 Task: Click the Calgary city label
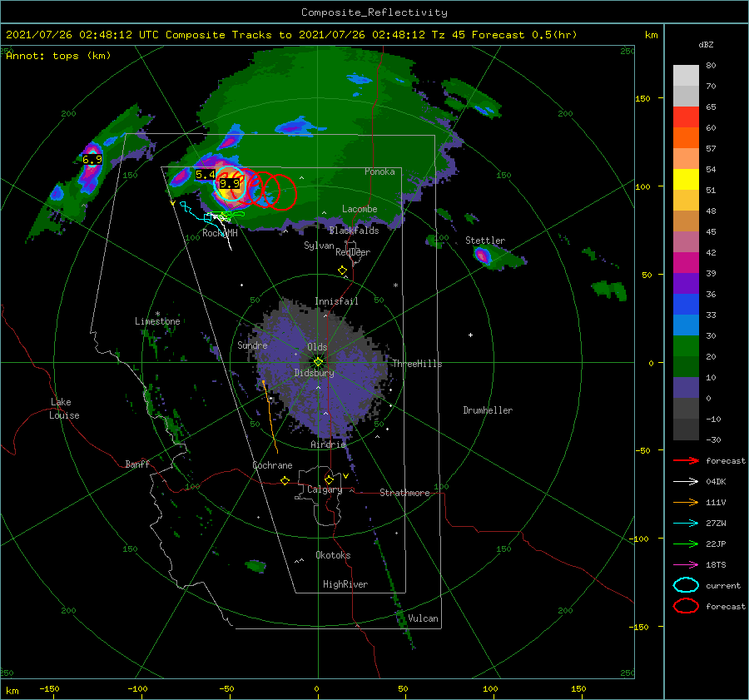pyautogui.click(x=325, y=489)
